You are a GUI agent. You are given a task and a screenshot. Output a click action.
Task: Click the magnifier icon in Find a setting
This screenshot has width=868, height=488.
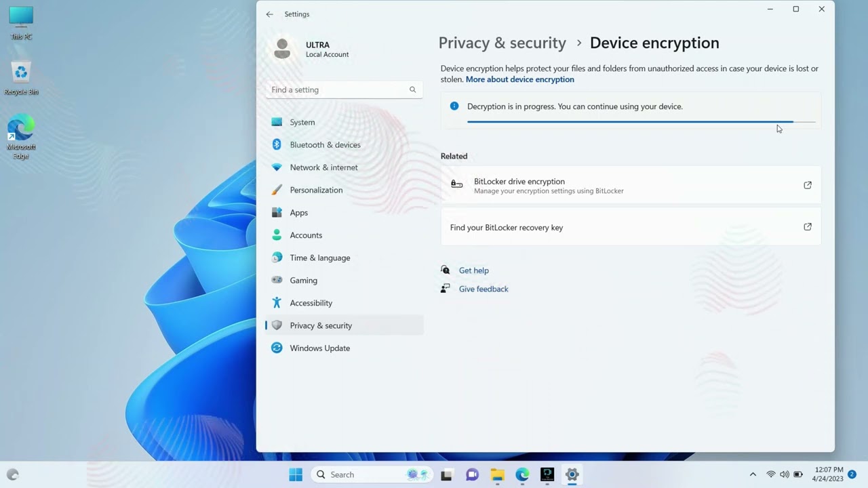[x=412, y=89]
